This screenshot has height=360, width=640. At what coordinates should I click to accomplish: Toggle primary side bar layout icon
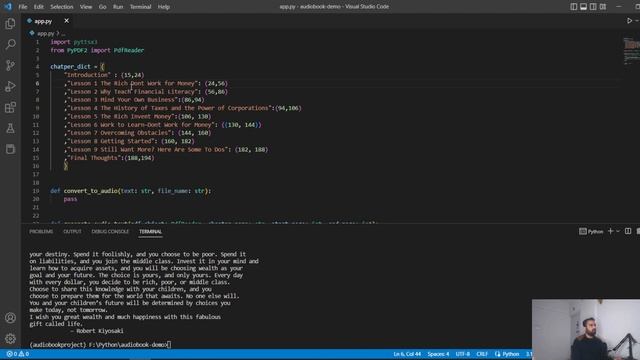[x=573, y=7]
